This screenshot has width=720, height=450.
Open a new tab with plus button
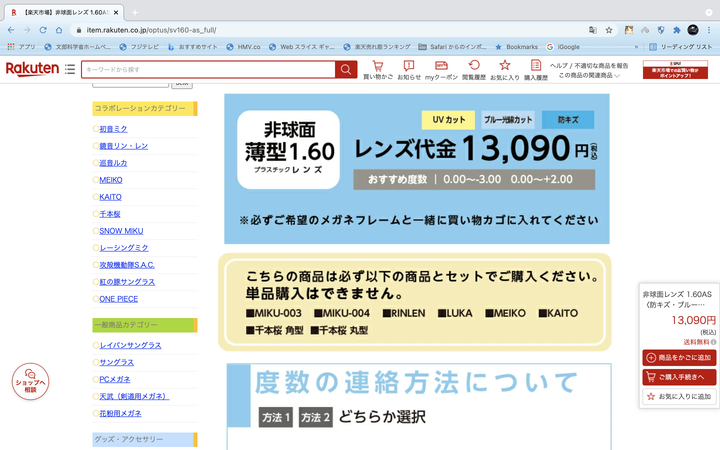point(135,12)
